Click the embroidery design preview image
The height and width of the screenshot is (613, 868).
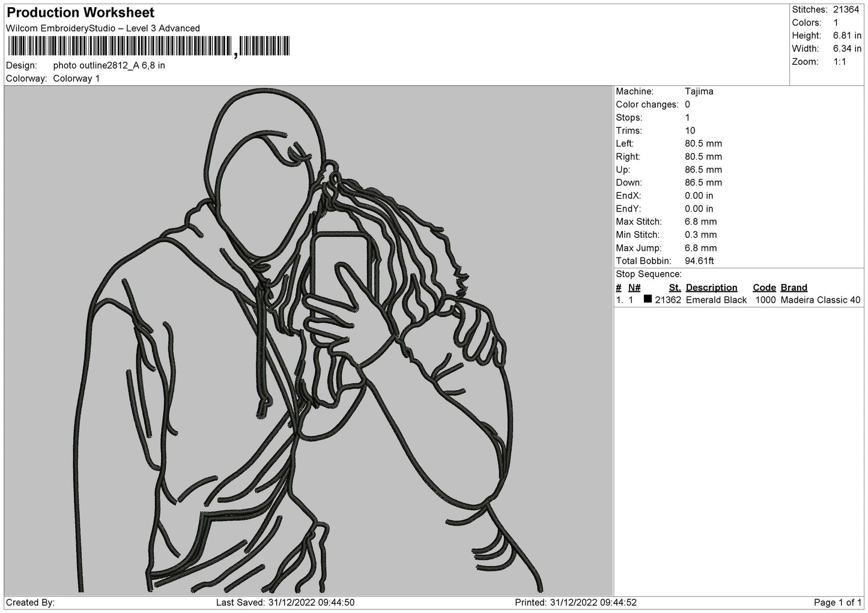click(309, 340)
